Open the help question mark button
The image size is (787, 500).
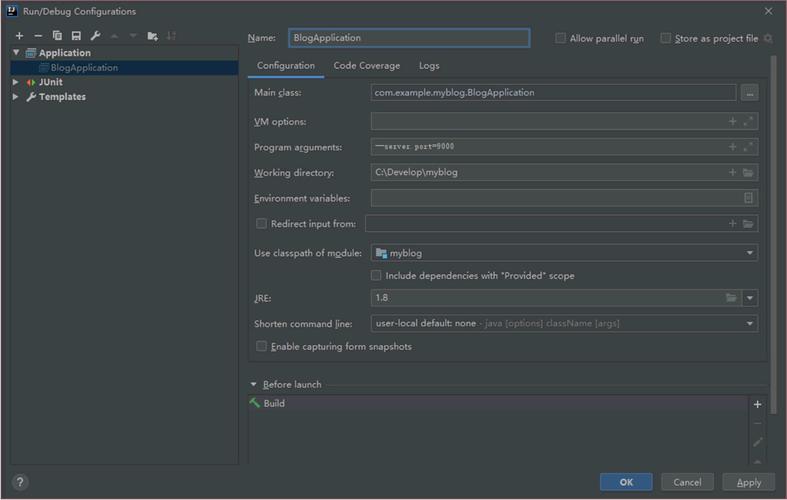point(20,482)
